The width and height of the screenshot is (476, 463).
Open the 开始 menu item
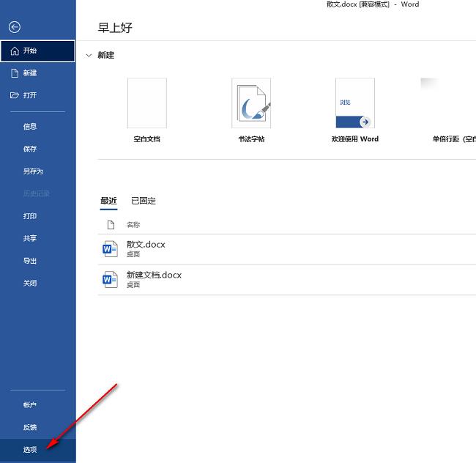[38, 51]
